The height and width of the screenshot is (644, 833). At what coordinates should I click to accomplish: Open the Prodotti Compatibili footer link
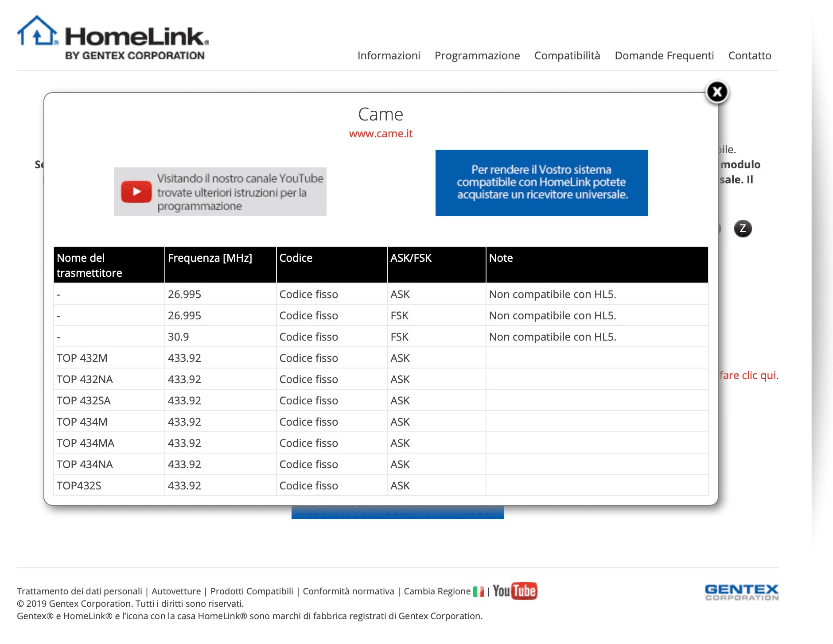pyautogui.click(x=252, y=591)
